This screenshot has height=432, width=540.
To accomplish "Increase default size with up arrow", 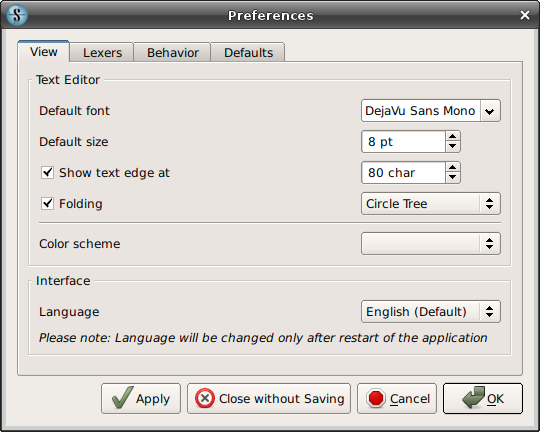I will tap(453, 136).
